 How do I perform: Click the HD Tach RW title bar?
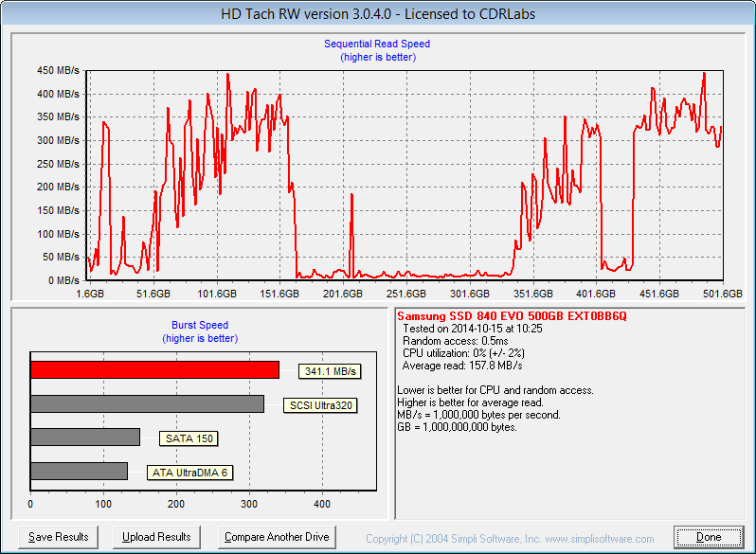pos(377,14)
